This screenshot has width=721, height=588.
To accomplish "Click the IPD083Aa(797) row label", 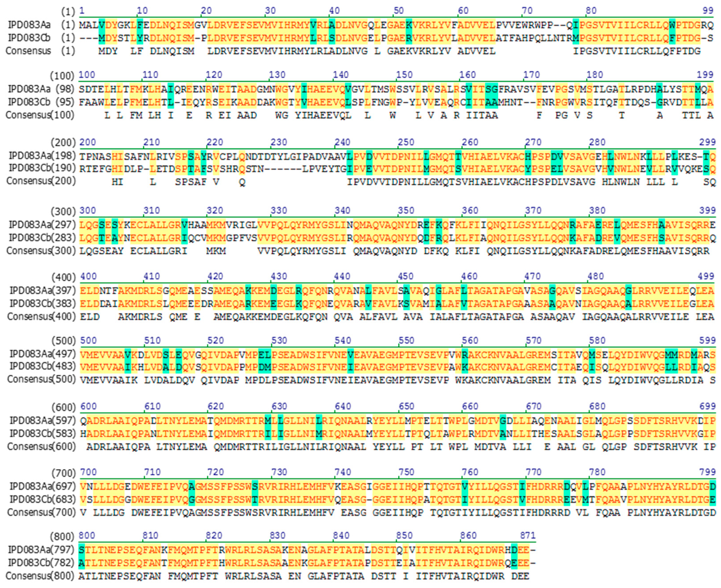I will pos(41,549).
